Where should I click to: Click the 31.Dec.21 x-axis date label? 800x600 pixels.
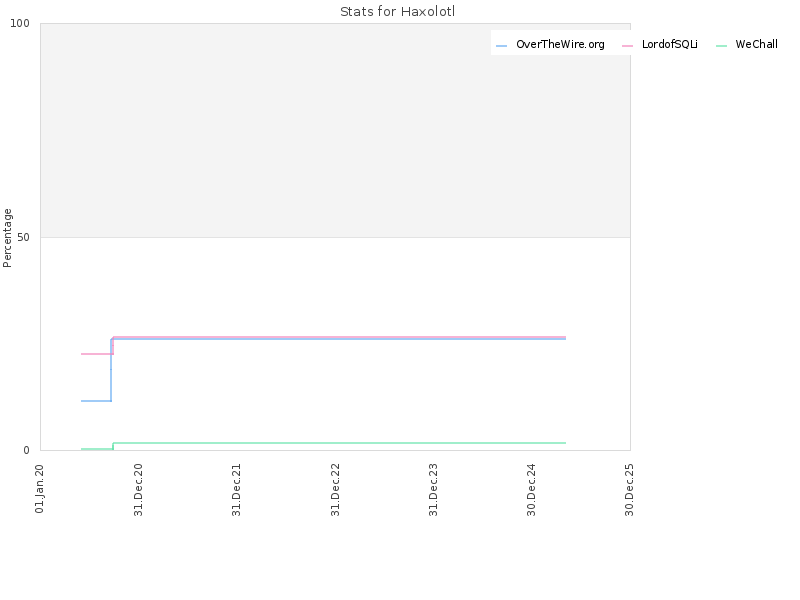[236, 490]
